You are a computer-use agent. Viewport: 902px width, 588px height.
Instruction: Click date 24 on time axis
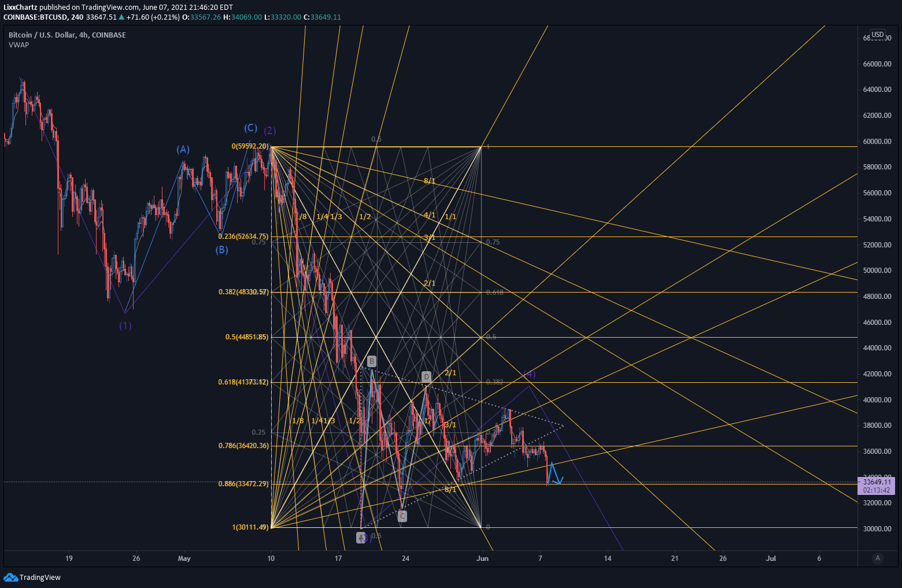pos(406,558)
